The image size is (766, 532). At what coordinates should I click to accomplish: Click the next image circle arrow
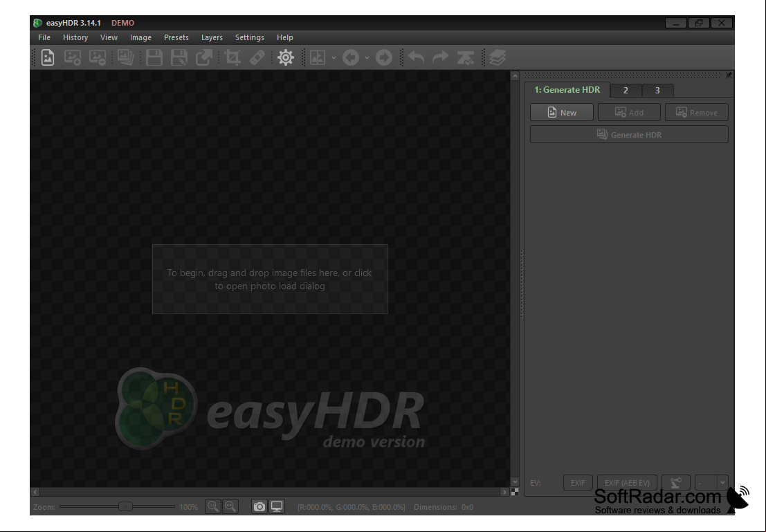(384, 57)
